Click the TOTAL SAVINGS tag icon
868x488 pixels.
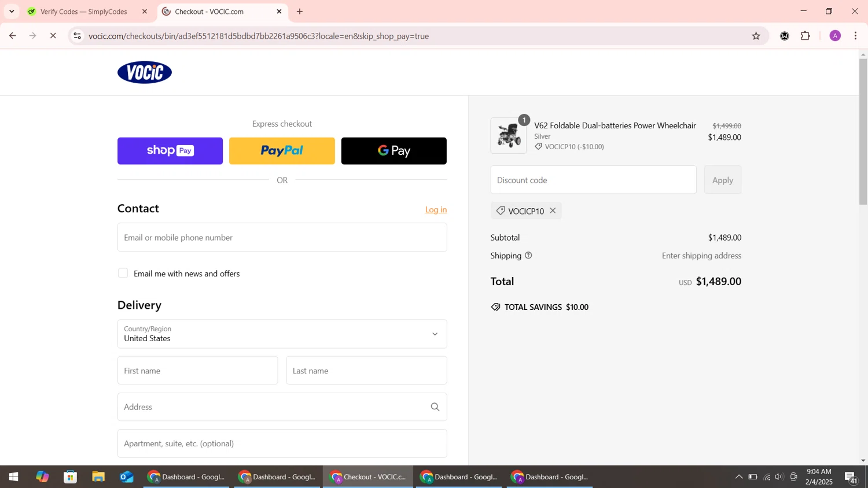click(495, 307)
